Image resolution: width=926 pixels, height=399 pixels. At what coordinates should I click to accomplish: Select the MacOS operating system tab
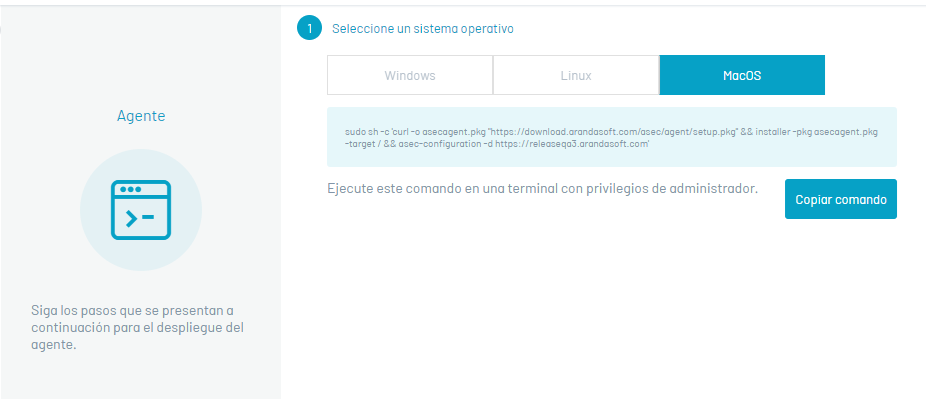click(x=742, y=75)
